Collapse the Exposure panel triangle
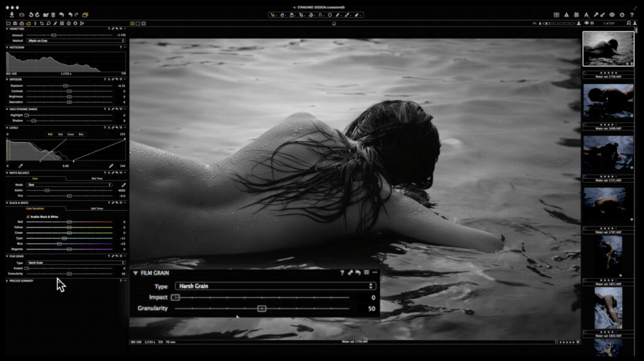 [x=7, y=79]
